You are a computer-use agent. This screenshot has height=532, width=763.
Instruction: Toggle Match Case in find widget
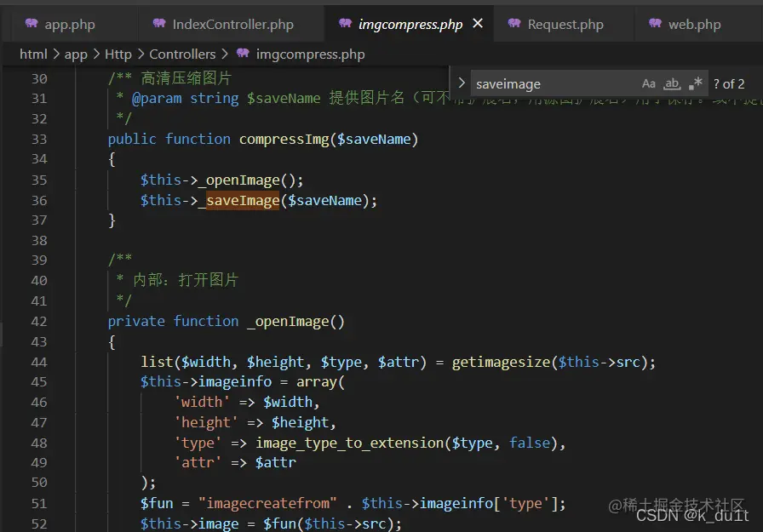(x=648, y=83)
